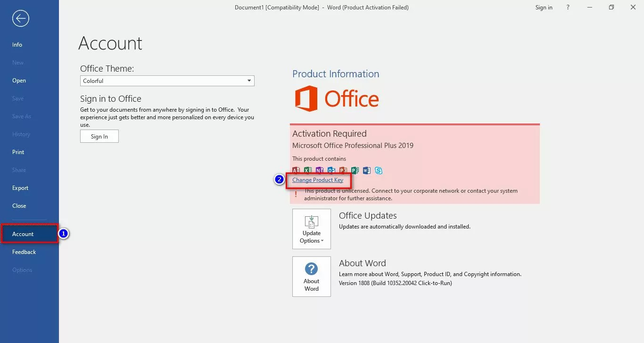Go back using the circled arrow
644x343 pixels.
21,18
